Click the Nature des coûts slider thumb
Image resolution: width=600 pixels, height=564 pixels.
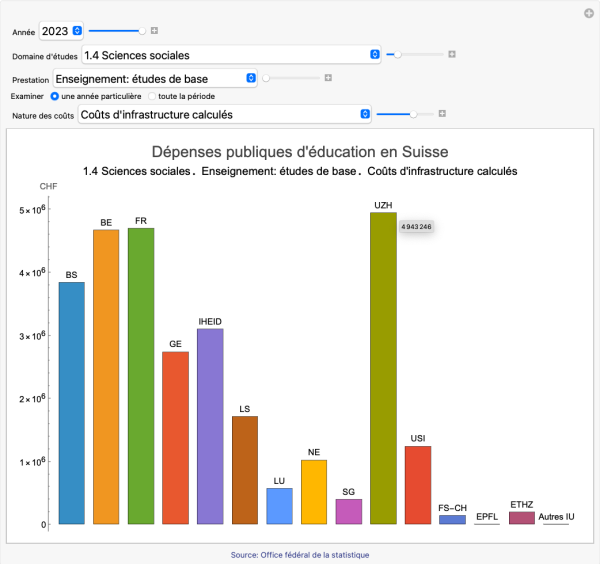(414, 115)
